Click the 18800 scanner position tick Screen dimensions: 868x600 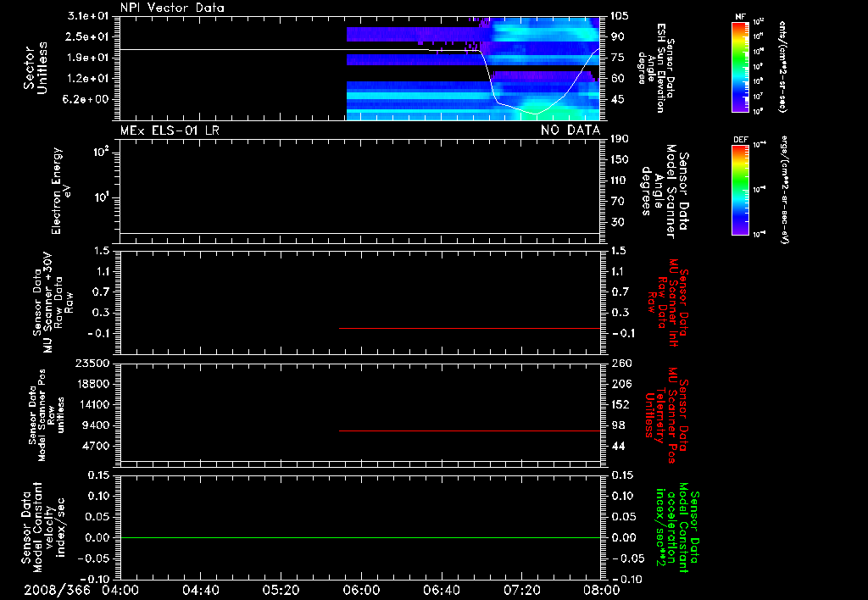[92, 384]
